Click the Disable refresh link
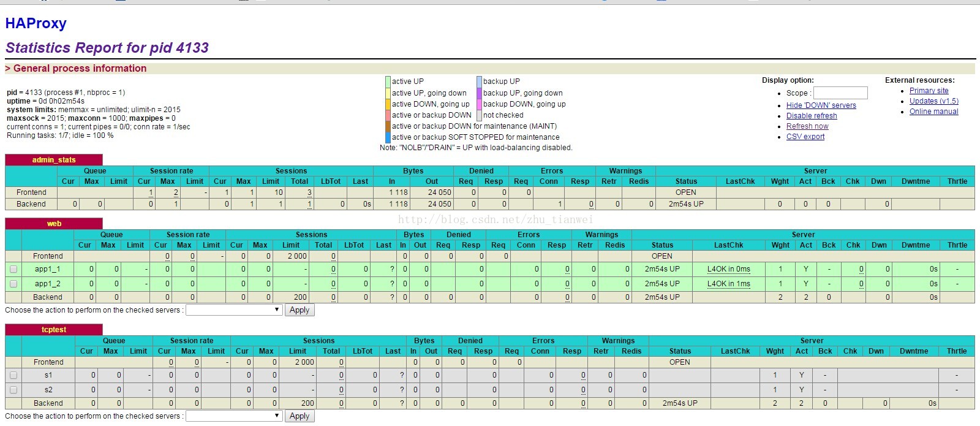The height and width of the screenshot is (426, 980). pyautogui.click(x=812, y=116)
